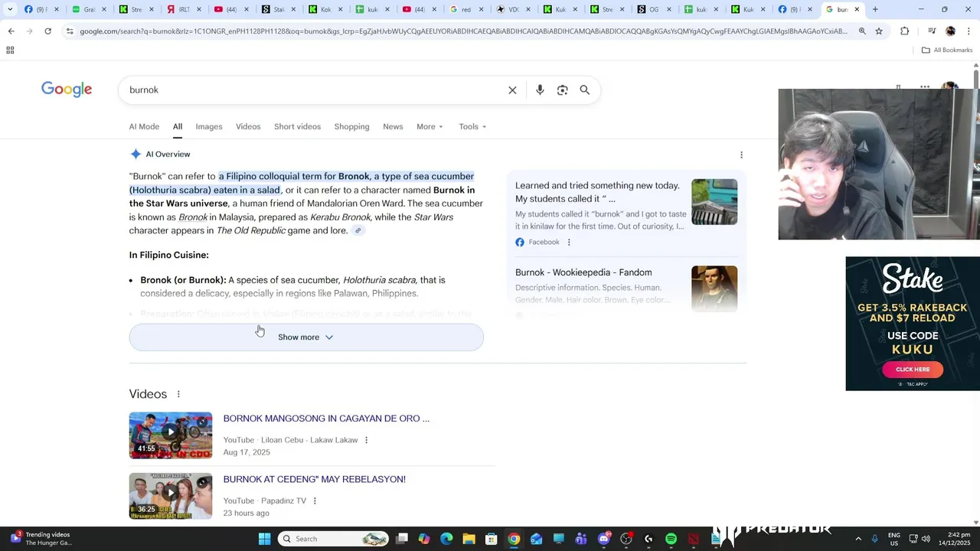Clear the search box with the X

512,90
